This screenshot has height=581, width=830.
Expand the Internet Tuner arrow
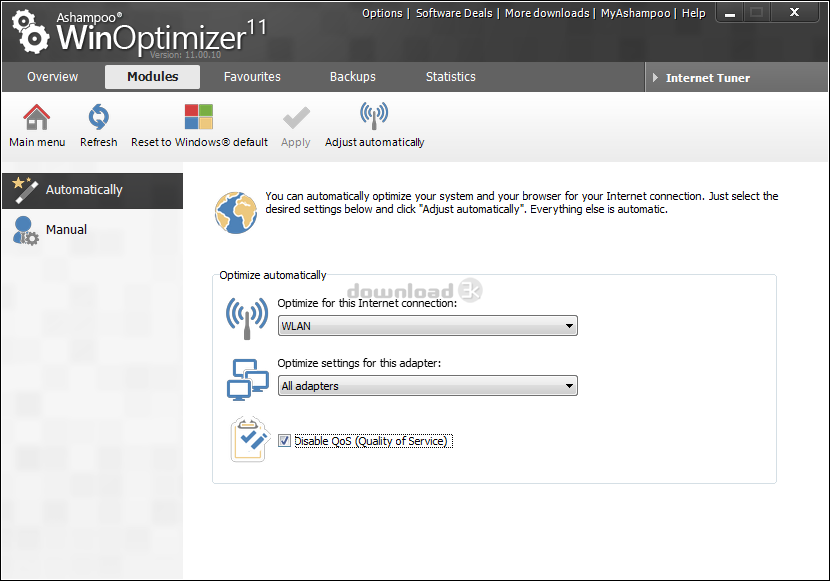click(x=655, y=78)
